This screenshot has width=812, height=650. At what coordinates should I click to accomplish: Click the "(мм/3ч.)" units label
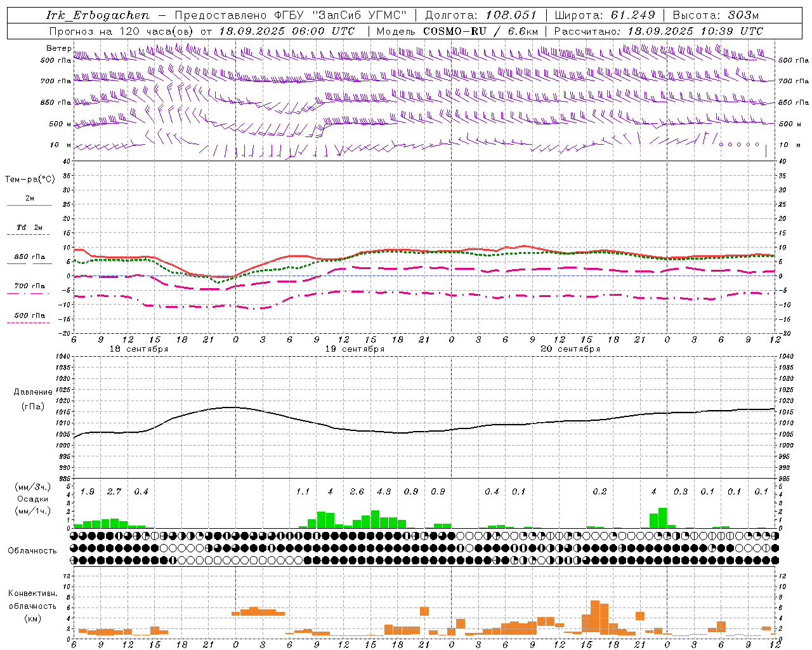click(x=33, y=487)
